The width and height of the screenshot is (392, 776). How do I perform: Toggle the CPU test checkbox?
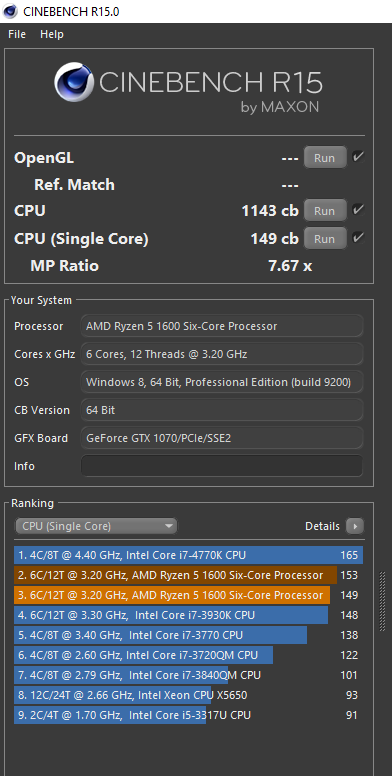[358, 210]
